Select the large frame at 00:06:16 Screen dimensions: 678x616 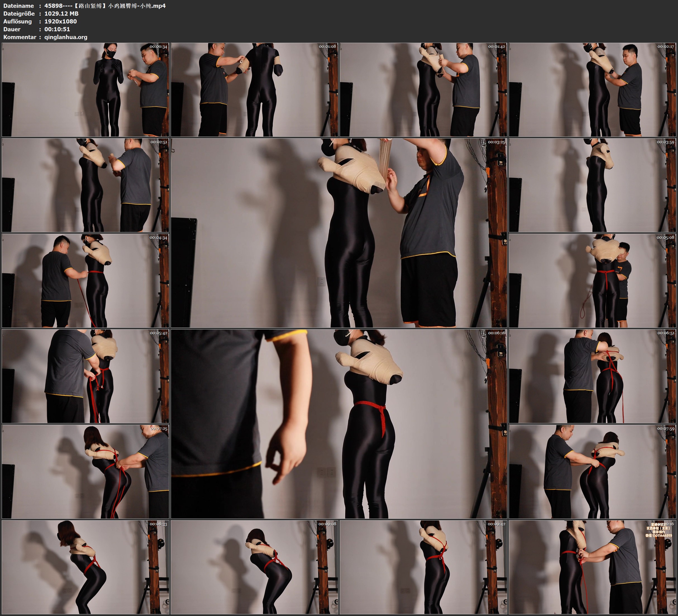[339, 424]
